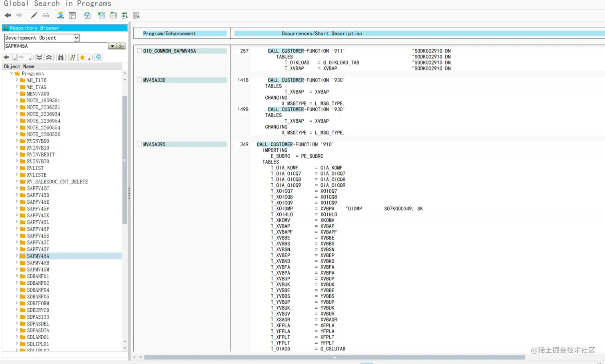Open the MV45A330 result entry

(x=154, y=80)
